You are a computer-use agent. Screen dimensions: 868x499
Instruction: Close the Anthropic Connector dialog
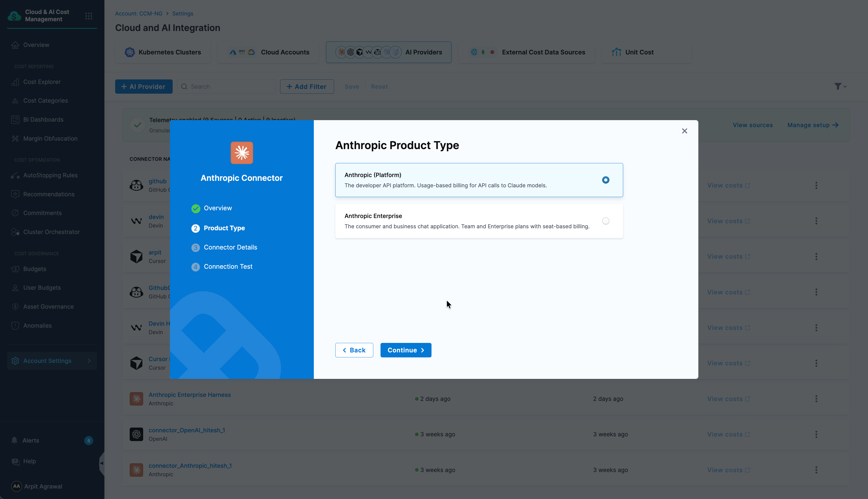click(x=684, y=131)
